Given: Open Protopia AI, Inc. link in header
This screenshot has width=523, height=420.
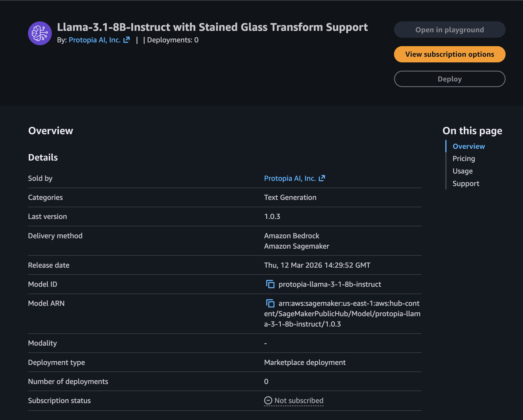Looking at the screenshot, I should tap(95, 40).
